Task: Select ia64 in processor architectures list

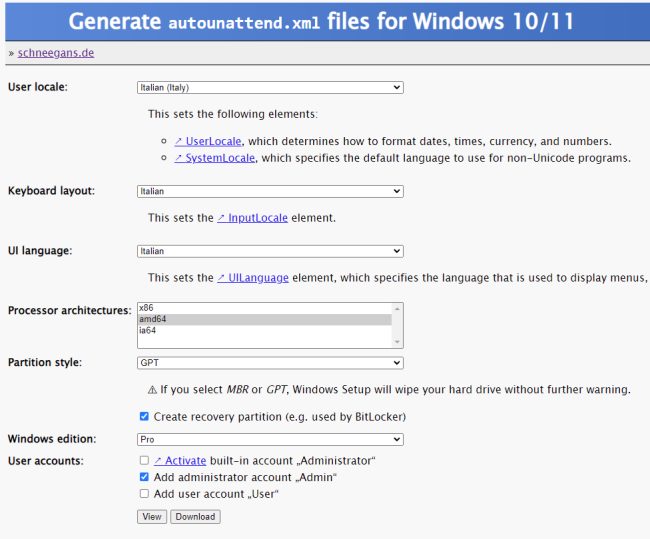Action: coord(264,330)
